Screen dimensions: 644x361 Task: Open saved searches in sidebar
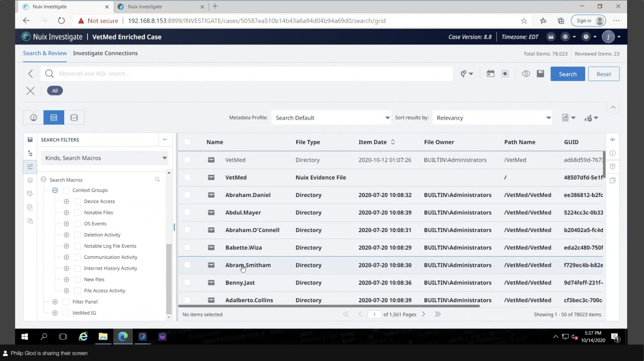click(30, 139)
